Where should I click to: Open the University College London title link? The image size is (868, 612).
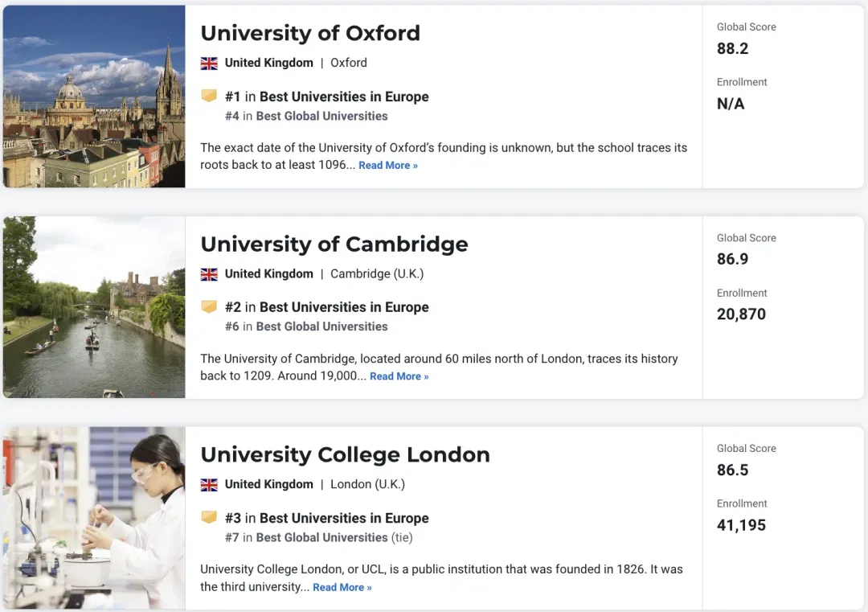pos(345,454)
